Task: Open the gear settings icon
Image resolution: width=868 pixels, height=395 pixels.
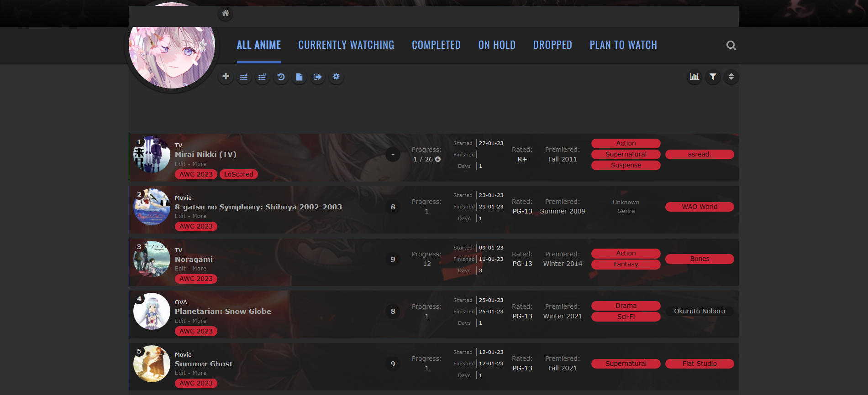Action: pos(336,77)
